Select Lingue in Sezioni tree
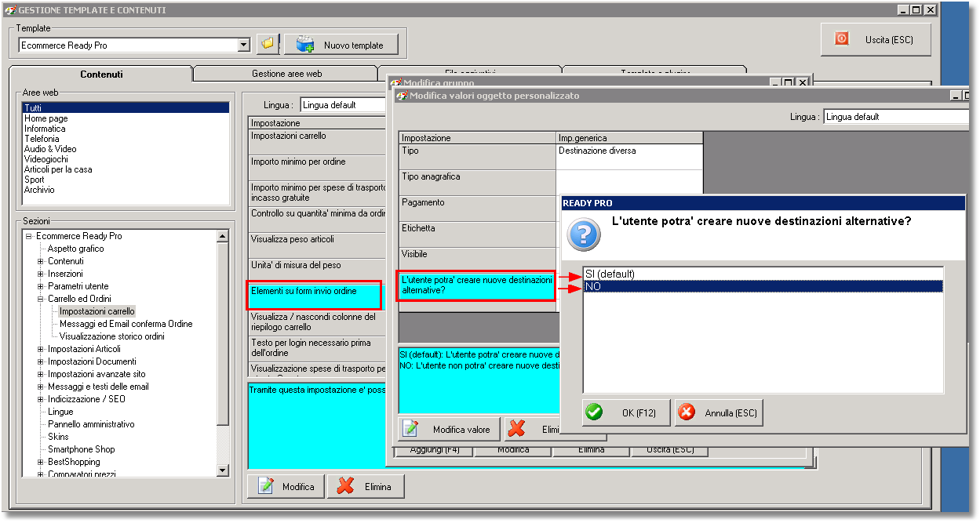The image size is (980, 523). point(60,412)
